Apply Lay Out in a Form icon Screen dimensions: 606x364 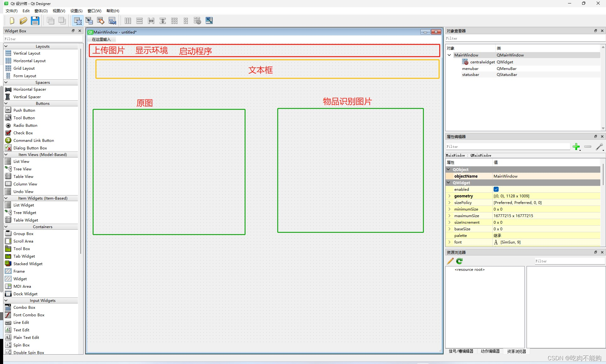186,21
